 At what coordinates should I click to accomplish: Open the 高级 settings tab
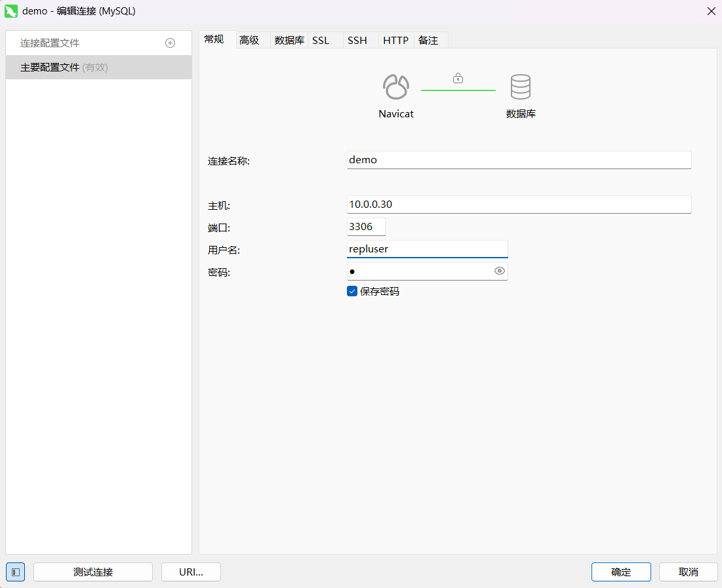click(x=249, y=40)
